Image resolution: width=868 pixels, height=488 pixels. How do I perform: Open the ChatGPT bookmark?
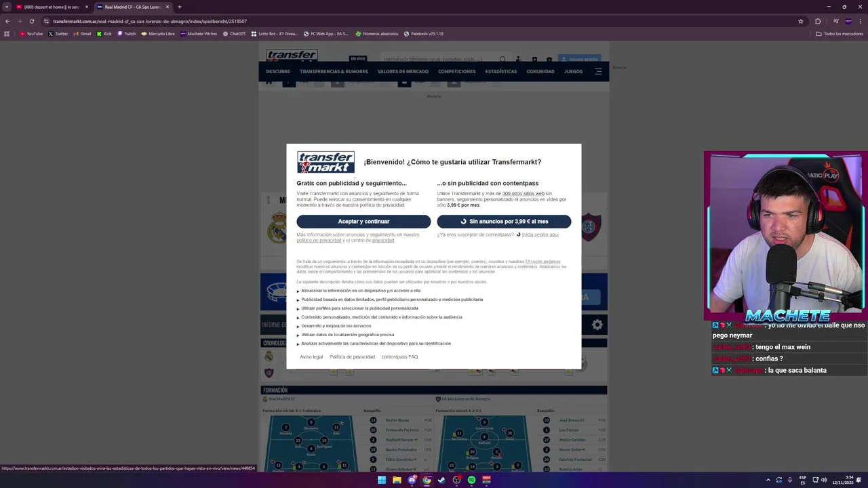coord(235,33)
